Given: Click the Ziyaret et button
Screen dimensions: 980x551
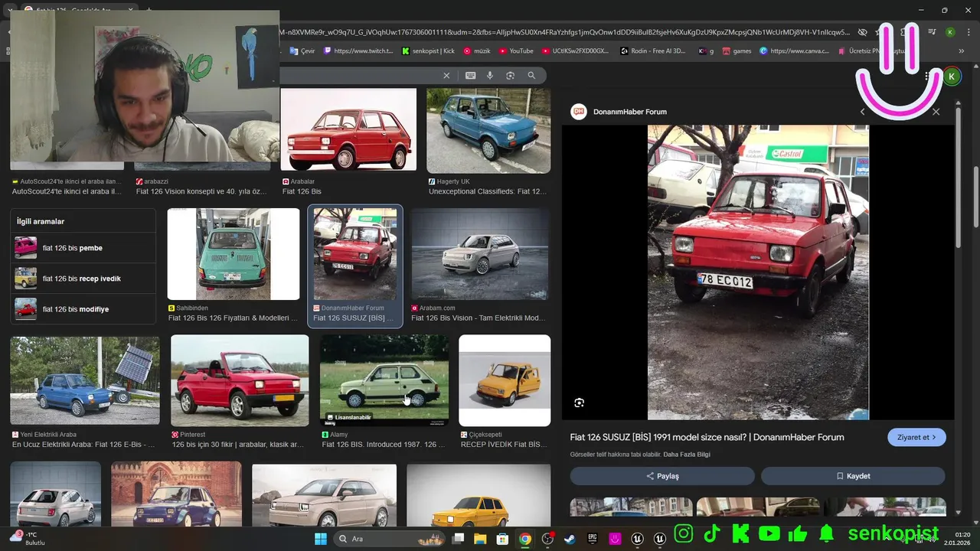Looking at the screenshot, I should (916, 438).
